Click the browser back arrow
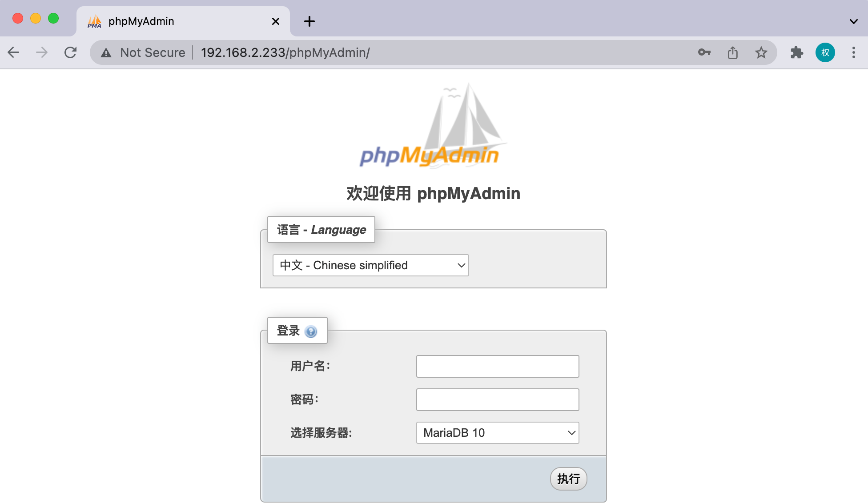The width and height of the screenshot is (868, 503). point(14,52)
